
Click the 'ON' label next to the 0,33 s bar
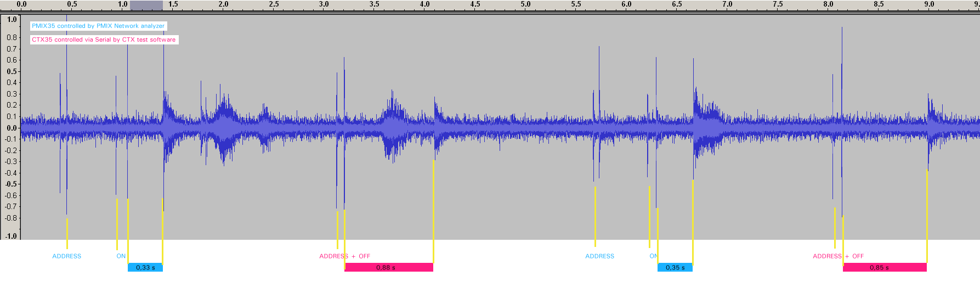coord(121,256)
